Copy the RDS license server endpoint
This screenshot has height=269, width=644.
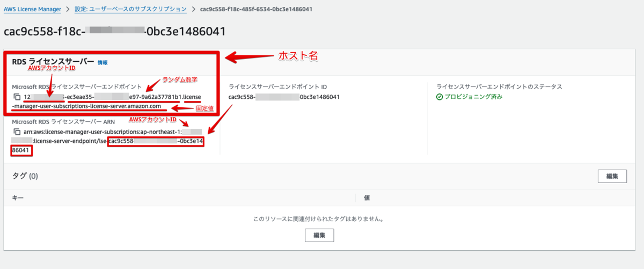17,97
